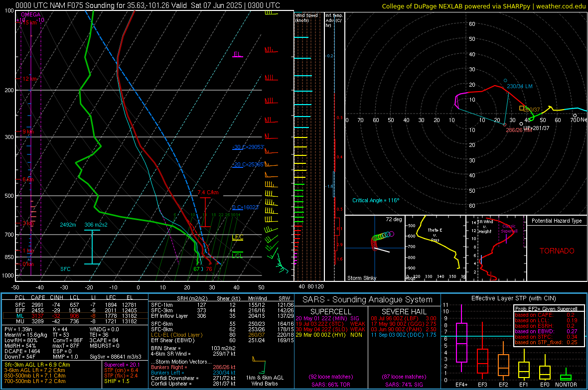Select the MU parcel row with CAPE 3289

(x=75, y=321)
